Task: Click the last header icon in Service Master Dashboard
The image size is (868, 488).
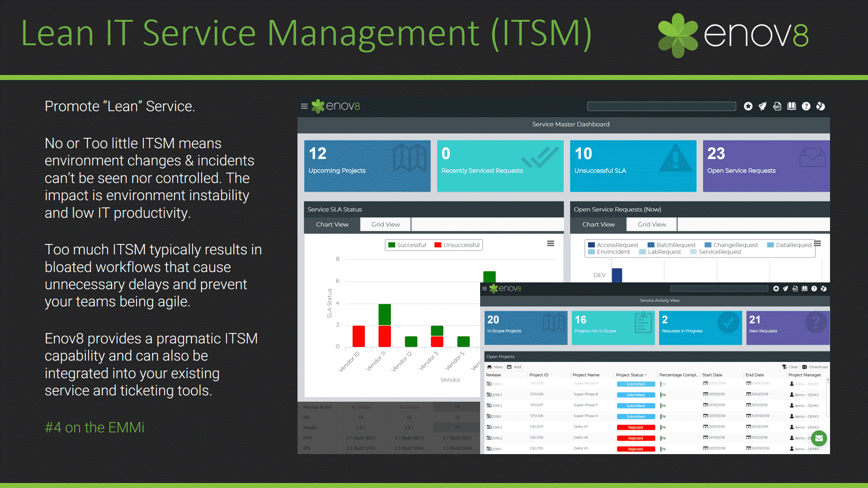Action: pyautogui.click(x=821, y=106)
